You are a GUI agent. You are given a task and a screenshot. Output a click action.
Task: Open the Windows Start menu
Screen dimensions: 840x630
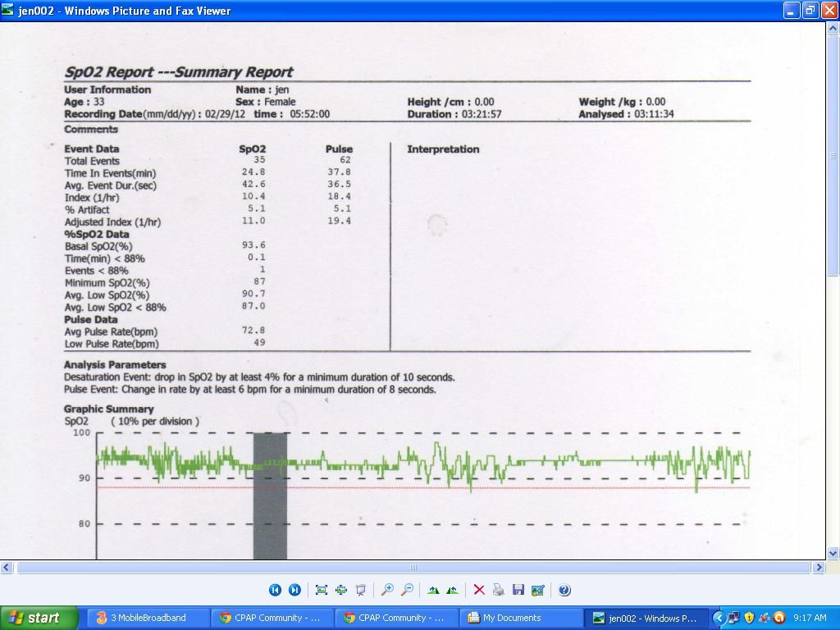click(x=39, y=618)
